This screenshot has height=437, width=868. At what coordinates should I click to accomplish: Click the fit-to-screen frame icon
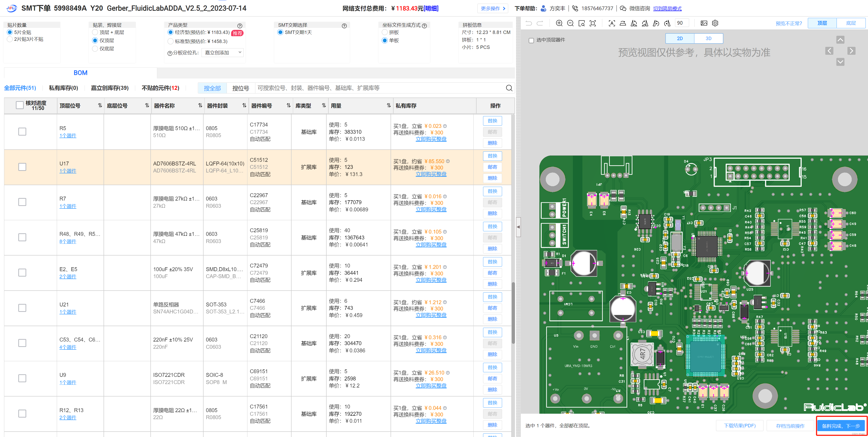593,23
